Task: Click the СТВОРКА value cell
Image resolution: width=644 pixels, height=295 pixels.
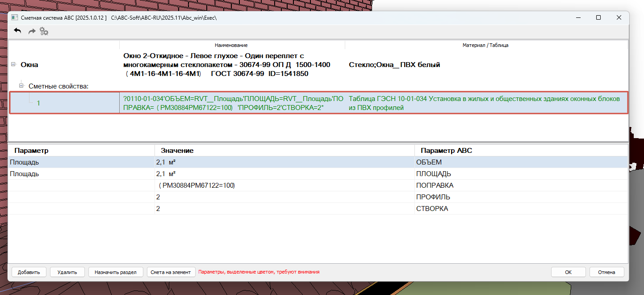Action: pyautogui.click(x=284, y=209)
